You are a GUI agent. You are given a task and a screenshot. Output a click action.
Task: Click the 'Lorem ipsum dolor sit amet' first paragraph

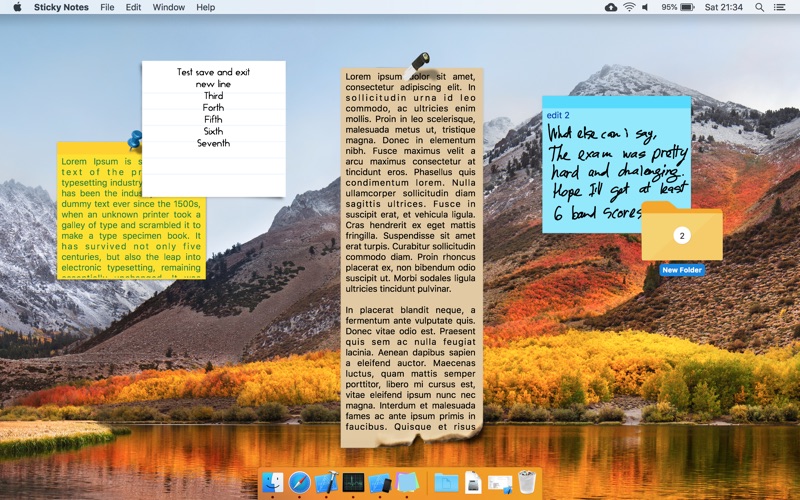(x=410, y=183)
